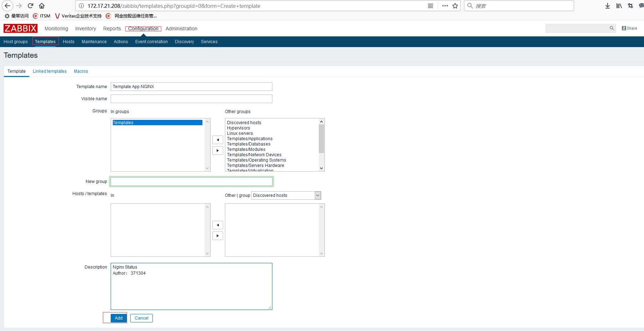This screenshot has width=644, height=331.
Task: Click the Visible name input field
Action: tap(191, 99)
